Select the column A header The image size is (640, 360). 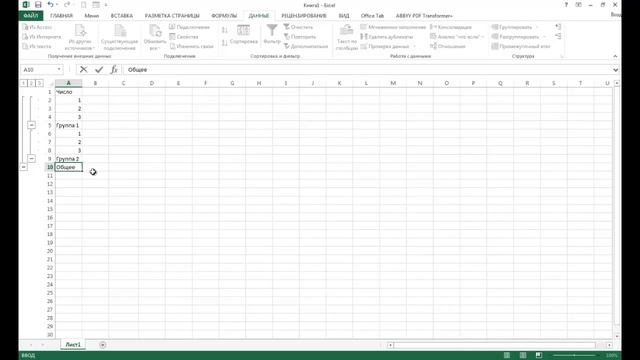click(69, 83)
